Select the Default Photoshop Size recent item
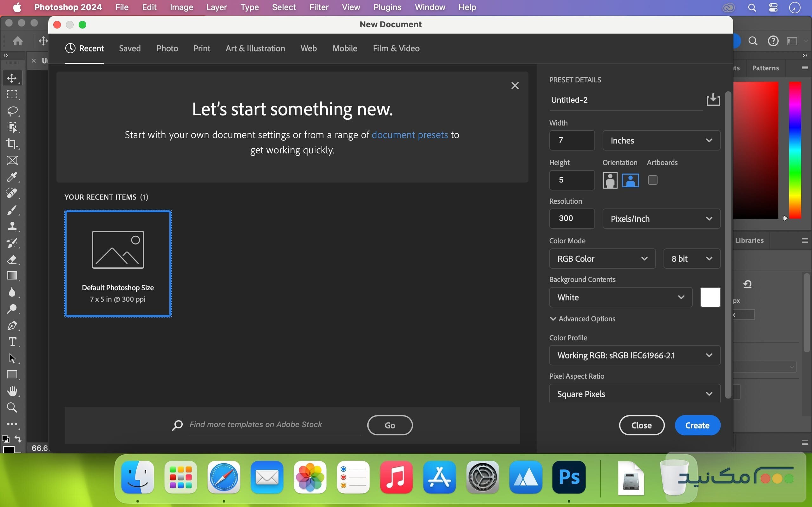Viewport: 812px width, 507px height. 117,263
